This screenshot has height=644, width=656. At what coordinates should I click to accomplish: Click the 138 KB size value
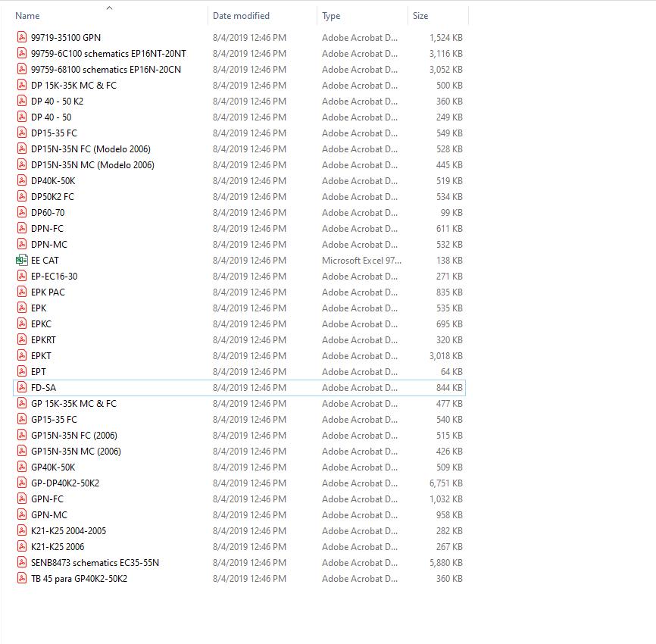(x=449, y=261)
